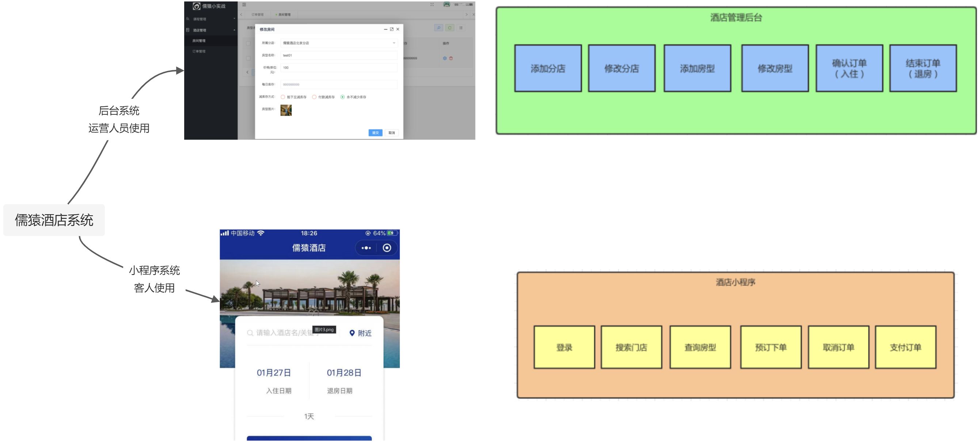The height and width of the screenshot is (442, 980).
Task: Click the mini program close circle icon
Action: [387, 248]
